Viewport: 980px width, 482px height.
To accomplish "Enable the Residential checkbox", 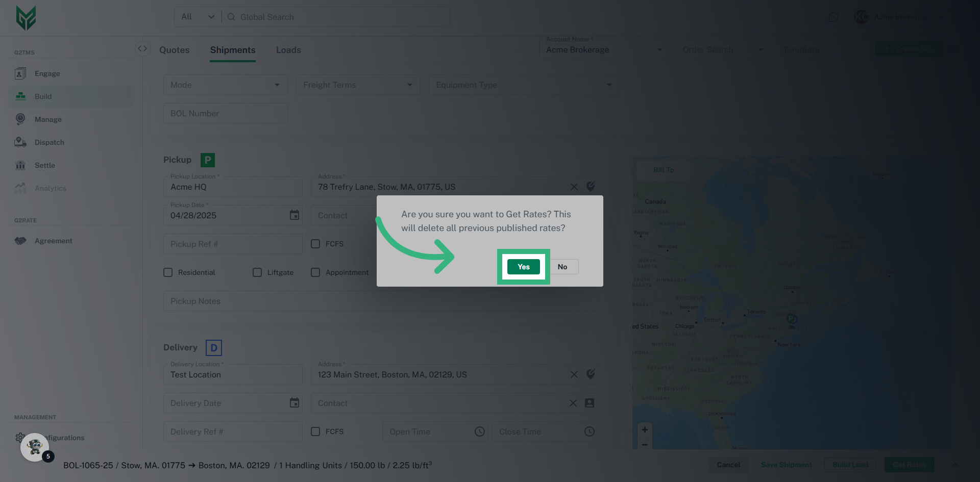I will click(x=168, y=272).
